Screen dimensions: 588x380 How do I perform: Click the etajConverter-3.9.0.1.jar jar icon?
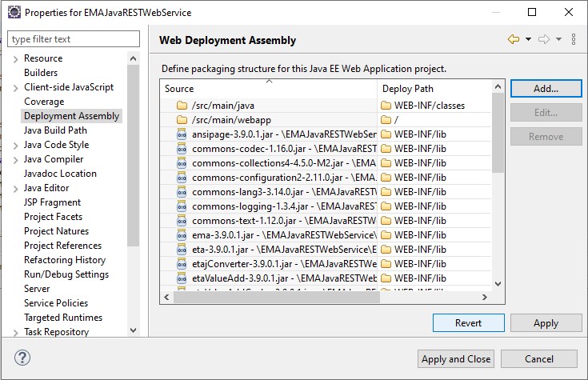[x=182, y=264]
